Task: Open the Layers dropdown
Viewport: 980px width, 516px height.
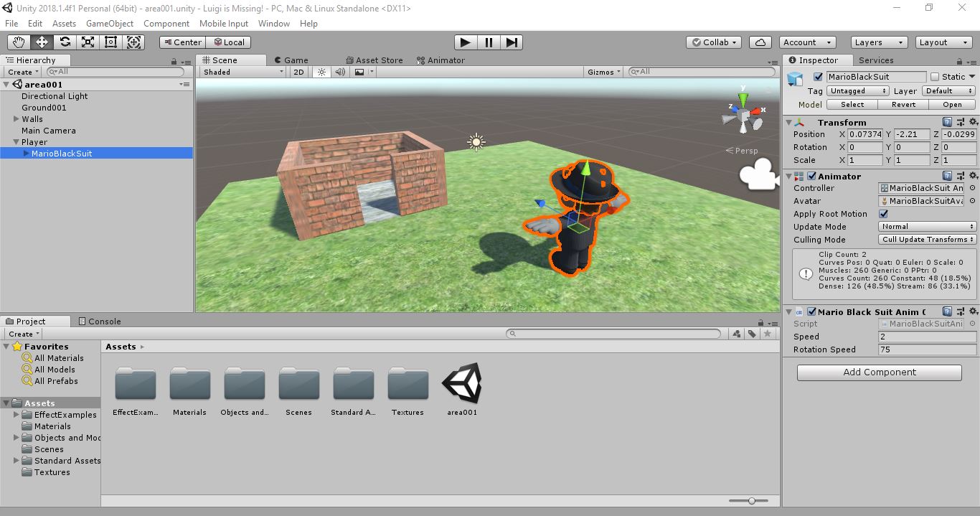Action: (878, 42)
